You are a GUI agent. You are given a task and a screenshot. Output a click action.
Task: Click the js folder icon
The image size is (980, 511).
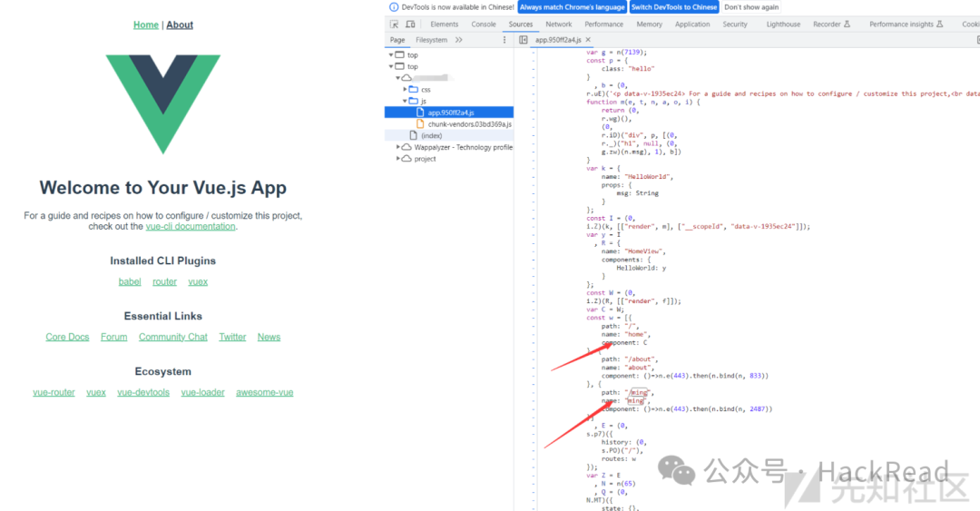click(x=413, y=101)
